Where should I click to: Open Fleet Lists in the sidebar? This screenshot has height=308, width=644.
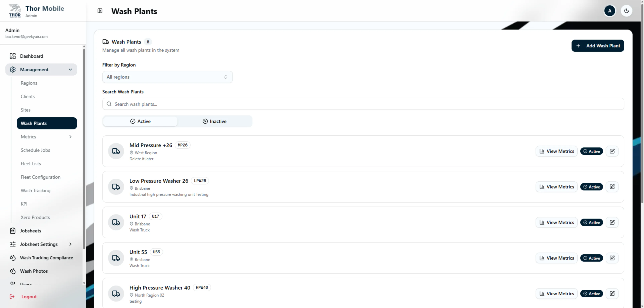[47, 164]
